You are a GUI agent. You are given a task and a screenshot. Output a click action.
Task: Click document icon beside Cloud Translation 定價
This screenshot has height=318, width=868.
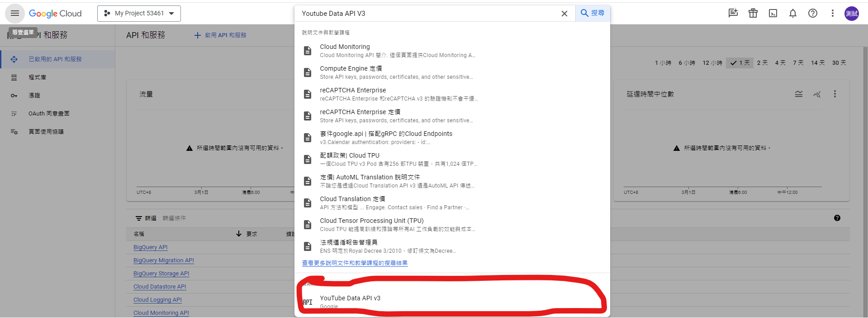point(308,203)
